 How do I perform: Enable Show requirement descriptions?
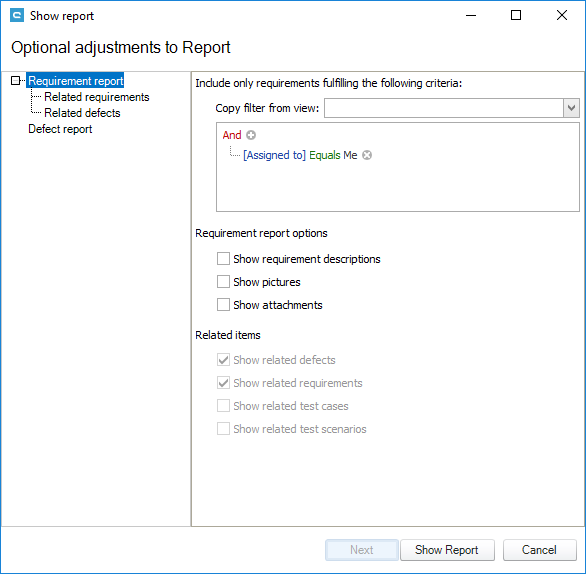[223, 259]
